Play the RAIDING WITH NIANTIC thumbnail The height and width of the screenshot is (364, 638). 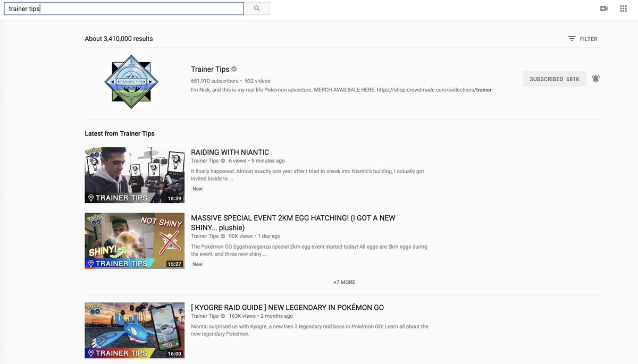[135, 175]
